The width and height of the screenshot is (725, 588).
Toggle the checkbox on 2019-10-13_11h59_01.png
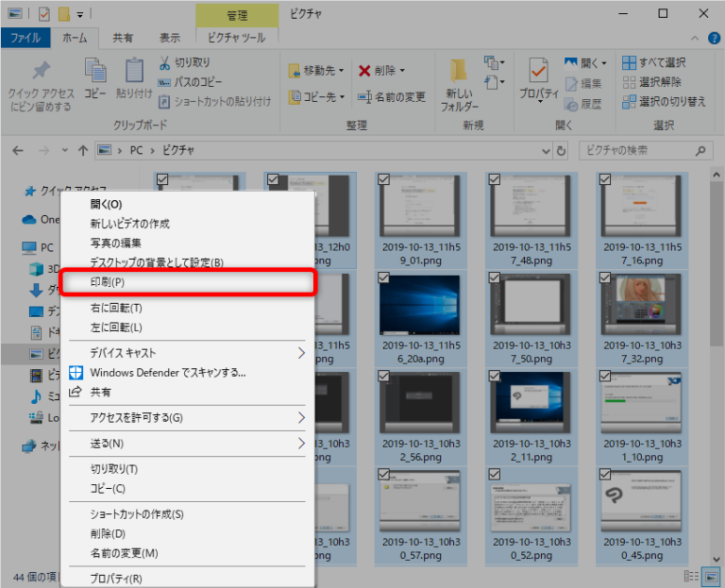tap(383, 179)
